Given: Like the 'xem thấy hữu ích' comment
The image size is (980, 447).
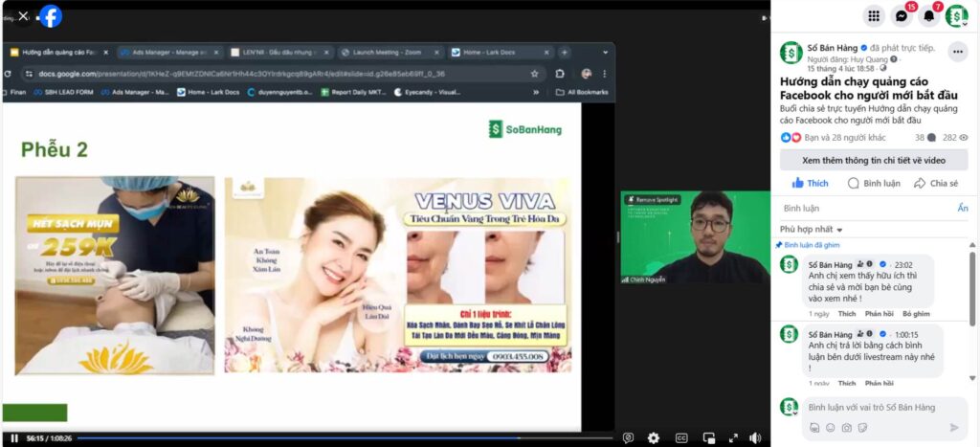Looking at the screenshot, I should [x=847, y=313].
